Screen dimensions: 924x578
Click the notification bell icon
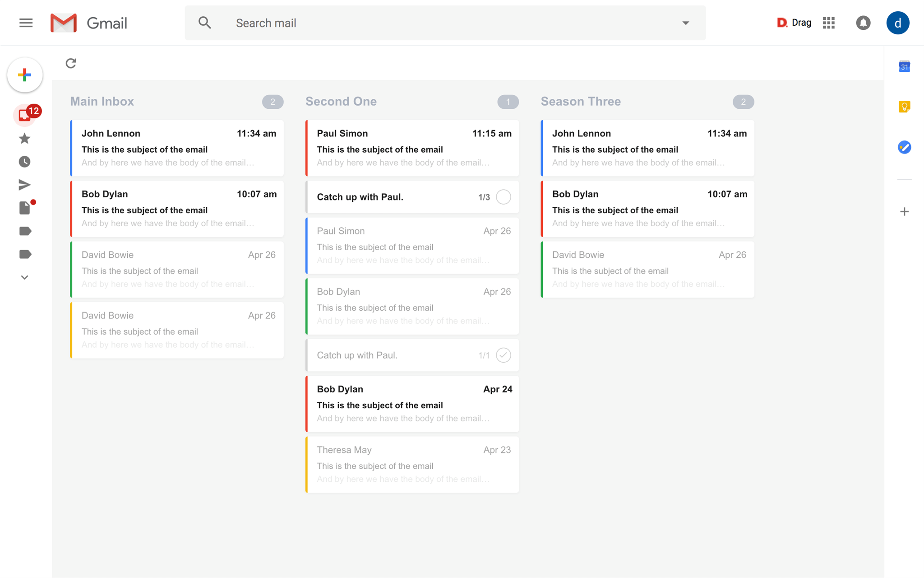[x=864, y=23]
